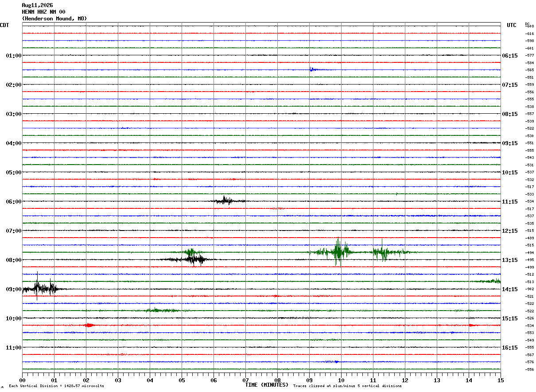Select minute 05 on the time axis

pos(182,380)
